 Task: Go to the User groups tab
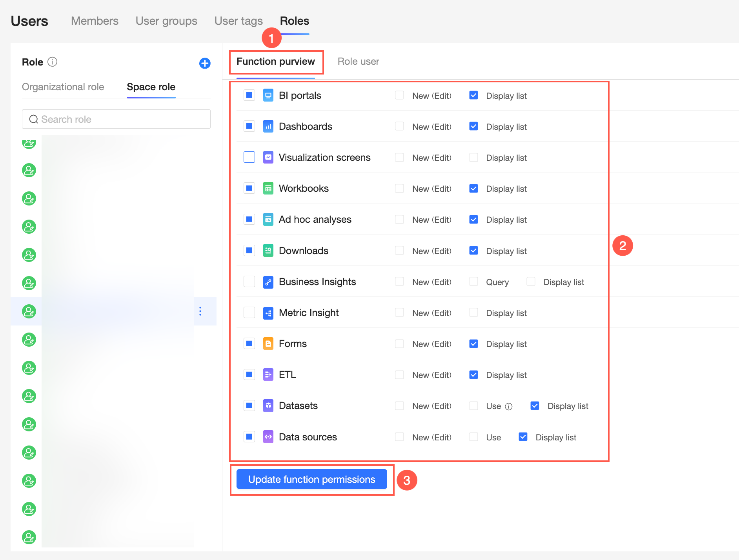pyautogui.click(x=166, y=21)
